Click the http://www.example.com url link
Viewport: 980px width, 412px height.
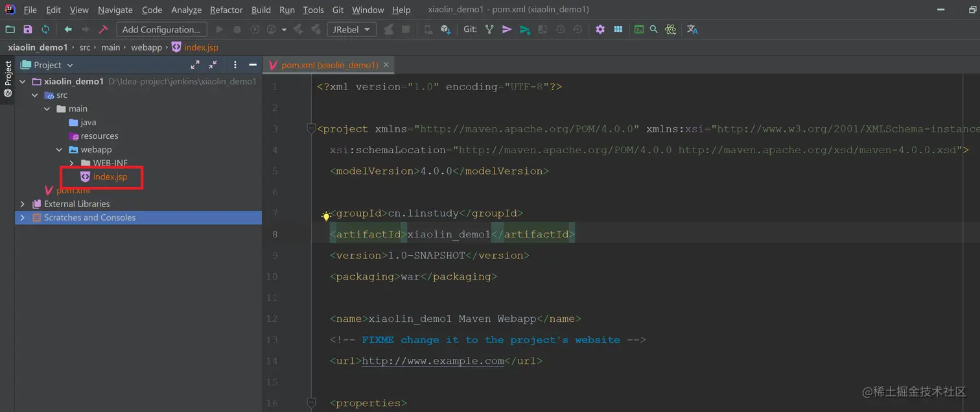coord(433,361)
